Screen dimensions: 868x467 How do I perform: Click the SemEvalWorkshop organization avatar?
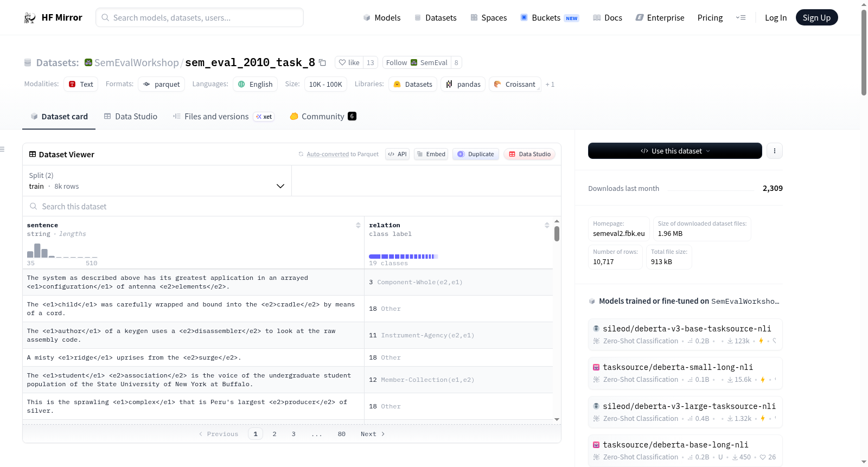(88, 62)
